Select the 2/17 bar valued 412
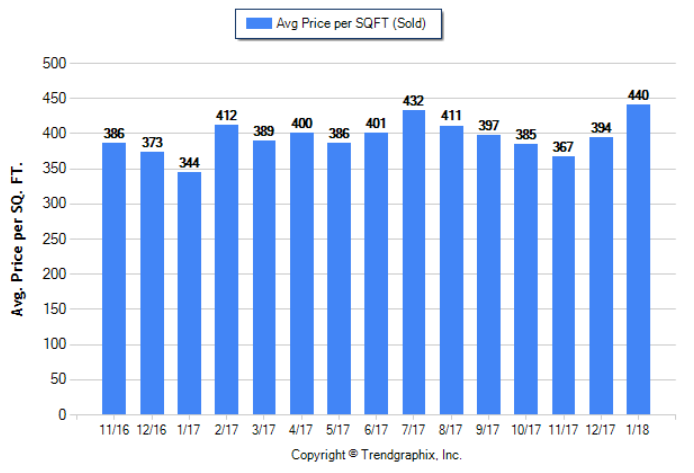 [226, 269]
